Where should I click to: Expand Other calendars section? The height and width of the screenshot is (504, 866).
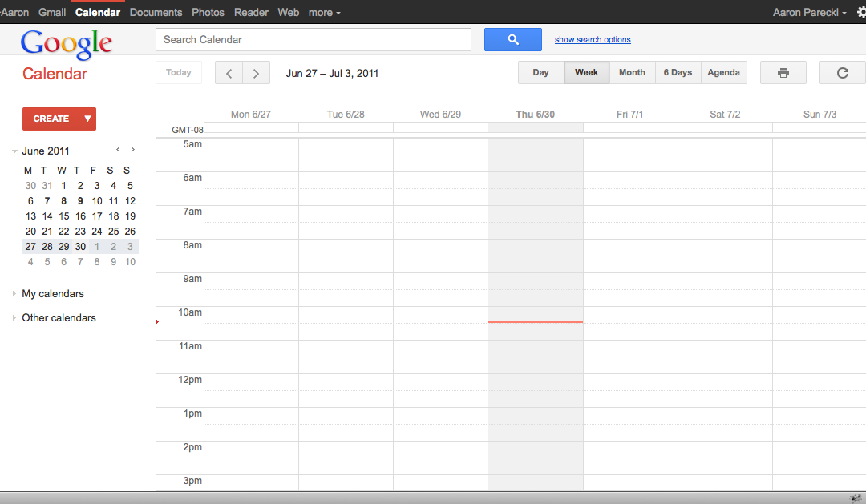click(x=14, y=317)
